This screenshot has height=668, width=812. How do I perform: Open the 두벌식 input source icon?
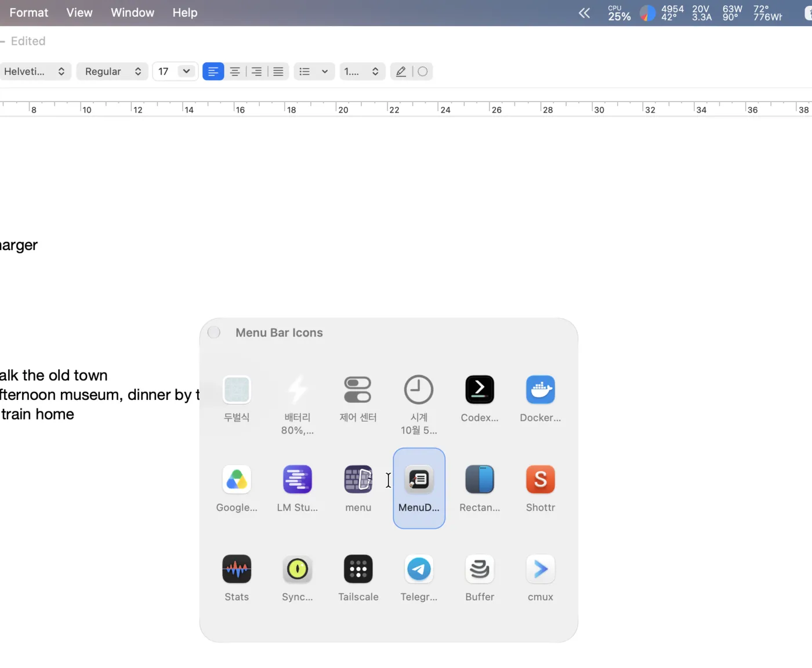pyautogui.click(x=237, y=389)
